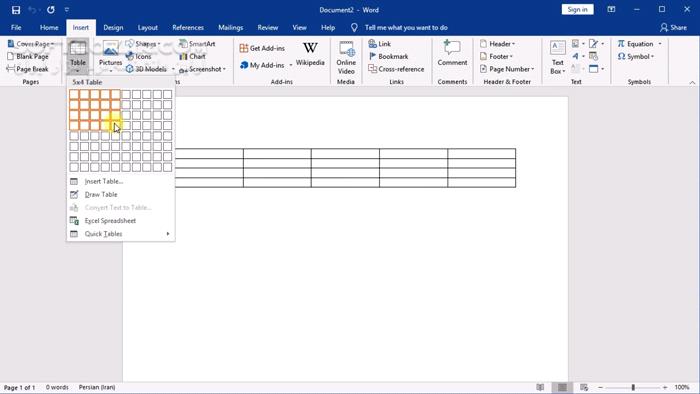Switch to Read Mode view
Screen dimensions: 700x394
pos(540,387)
